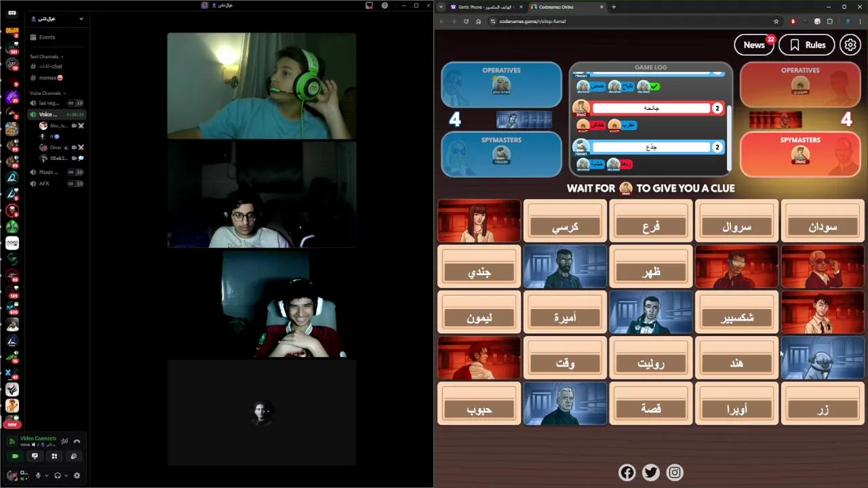Screen dimensions: 868x488
Task: Select the كرسي word card
Action: pos(565,221)
